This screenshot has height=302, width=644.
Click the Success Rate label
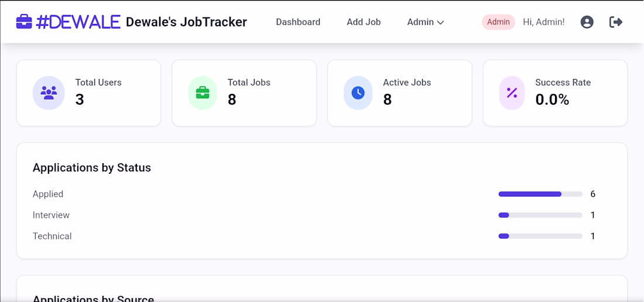[x=563, y=83]
